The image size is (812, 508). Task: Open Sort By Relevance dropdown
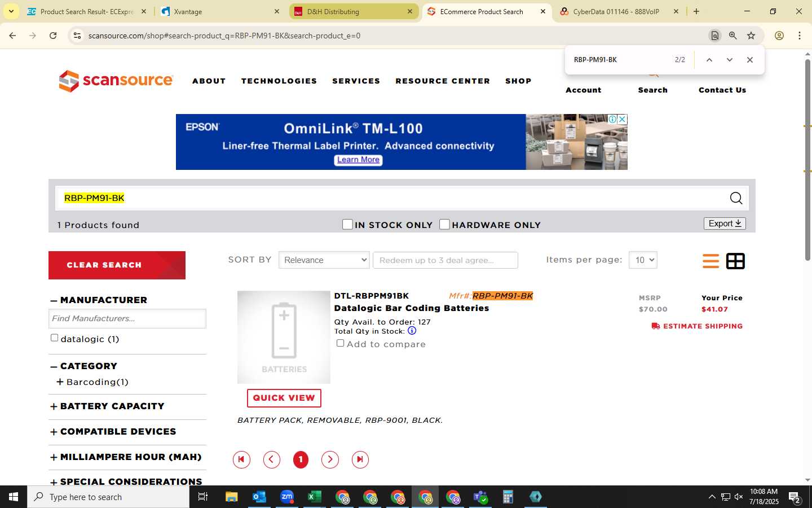click(x=324, y=260)
